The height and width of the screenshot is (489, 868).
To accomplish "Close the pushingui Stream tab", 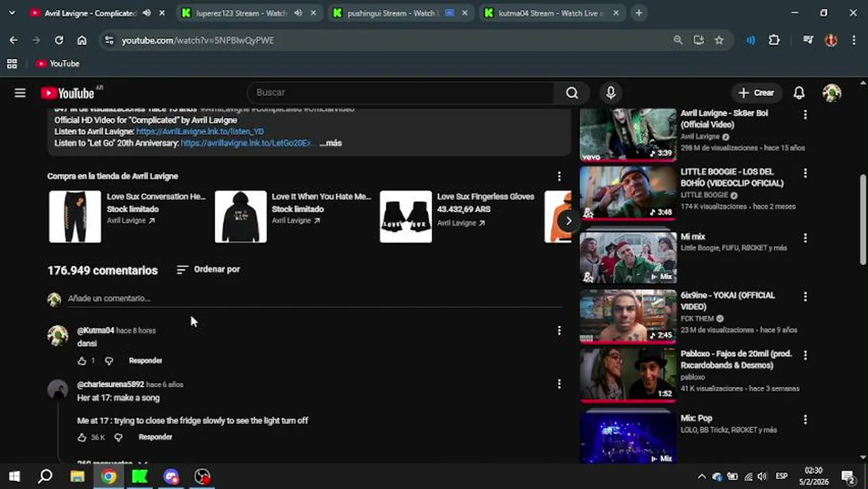I will tap(465, 13).
